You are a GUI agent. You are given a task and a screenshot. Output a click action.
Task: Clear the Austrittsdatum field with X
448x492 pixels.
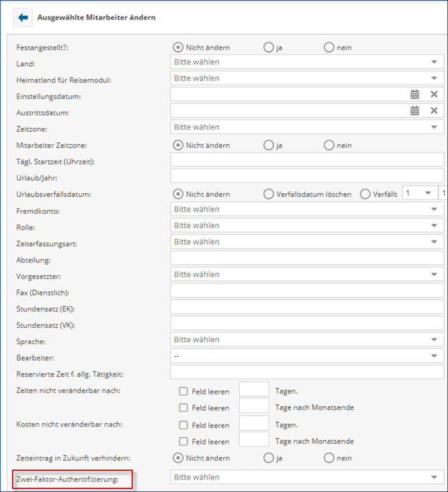pyautogui.click(x=434, y=111)
